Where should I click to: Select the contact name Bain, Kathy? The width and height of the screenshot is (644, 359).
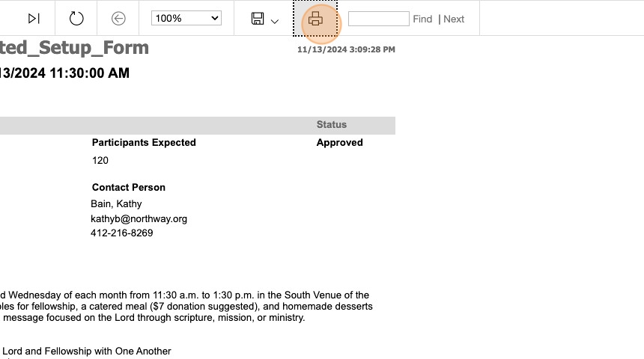(x=116, y=203)
